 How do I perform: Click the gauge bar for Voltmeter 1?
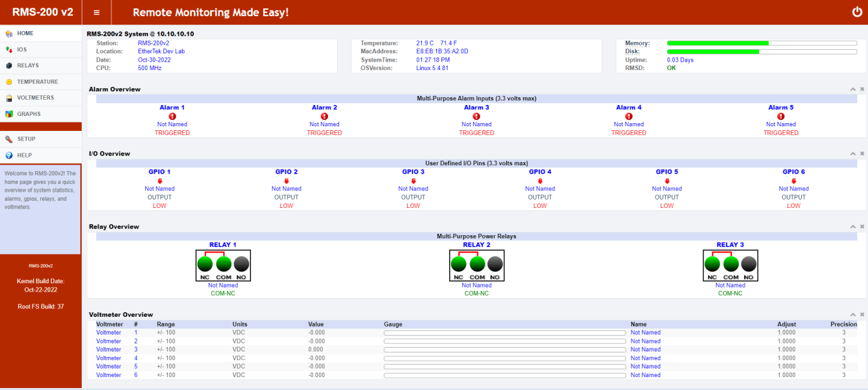(504, 332)
